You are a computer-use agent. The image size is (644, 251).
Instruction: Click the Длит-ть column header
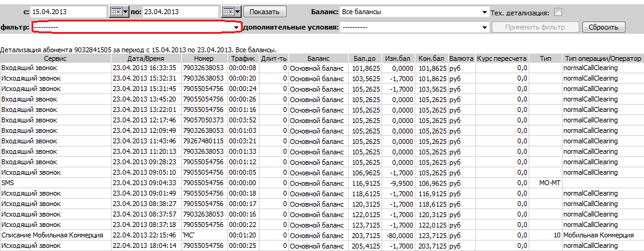(274, 58)
